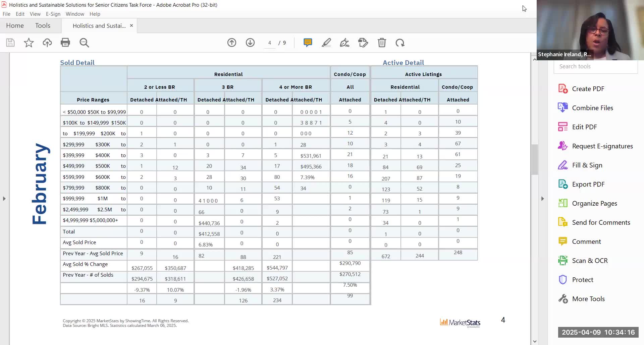Select the sticky note comment tool

(308, 43)
